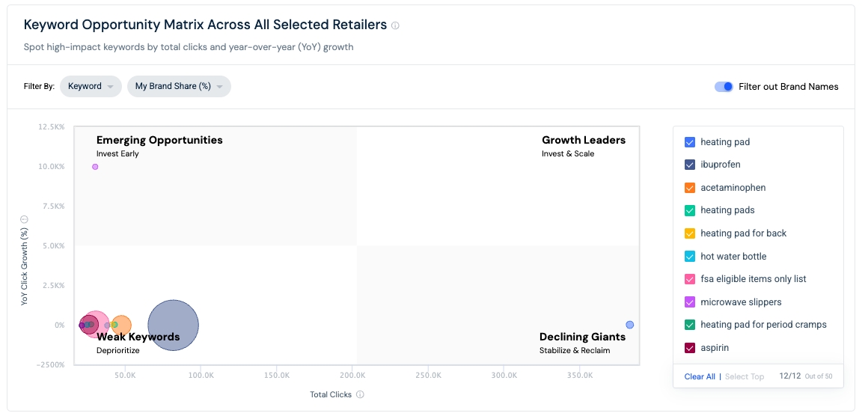
Task: Open the Keyword filter dropdown
Action: [91, 86]
